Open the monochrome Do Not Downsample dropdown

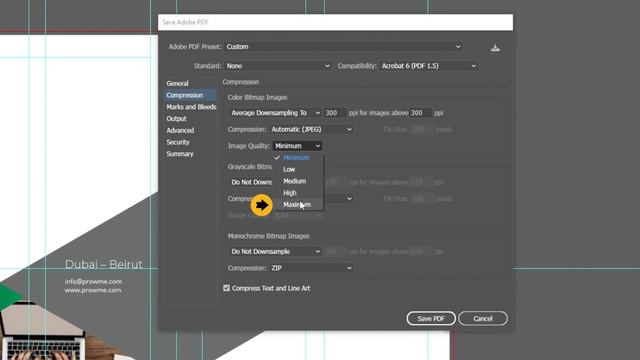[x=276, y=252]
